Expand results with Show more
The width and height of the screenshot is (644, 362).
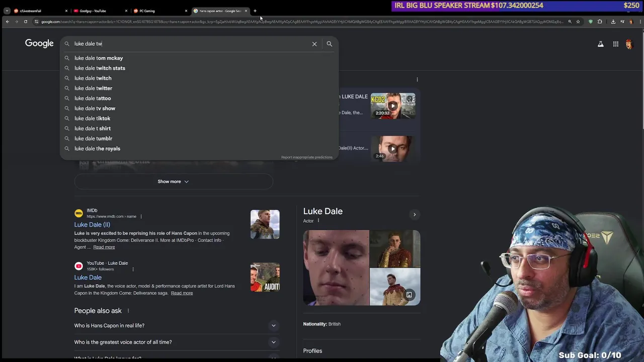(174, 182)
